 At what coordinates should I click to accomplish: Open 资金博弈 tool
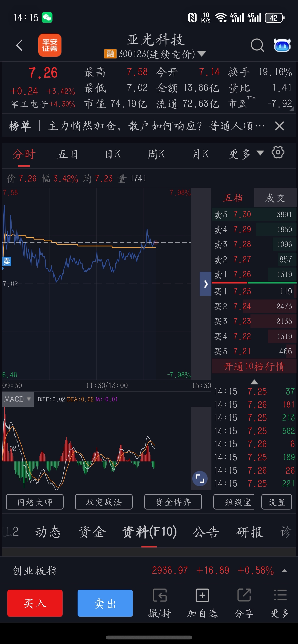coord(173,502)
